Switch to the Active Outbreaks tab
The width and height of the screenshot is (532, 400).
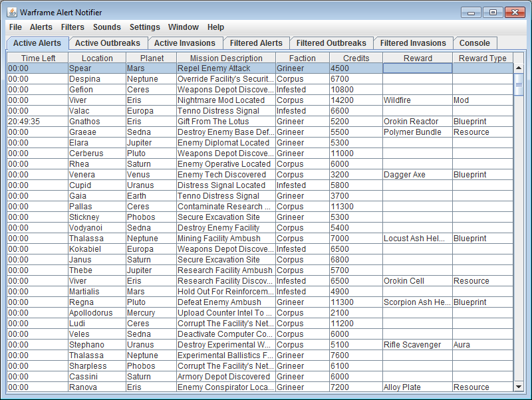coord(107,43)
